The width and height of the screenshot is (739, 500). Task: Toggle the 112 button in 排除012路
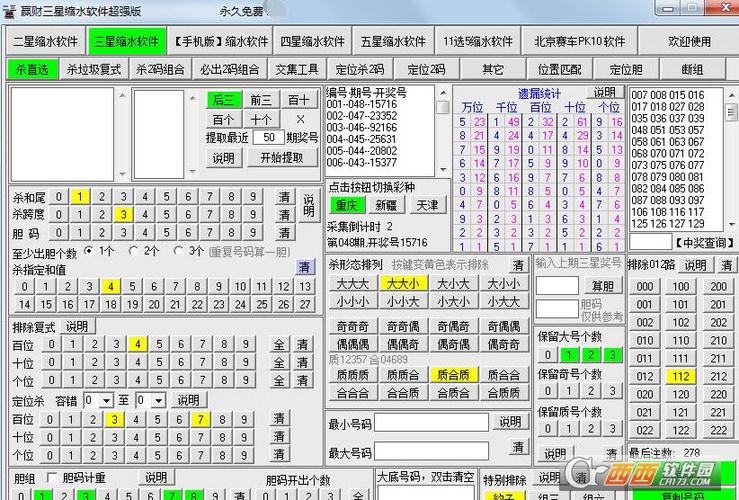[681, 377]
